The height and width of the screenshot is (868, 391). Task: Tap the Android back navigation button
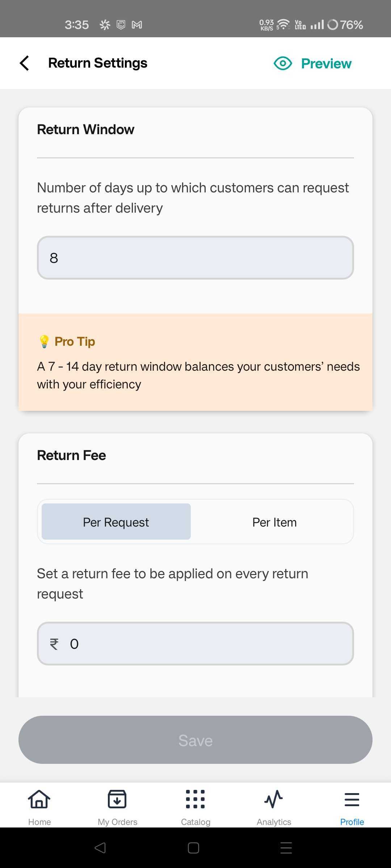click(x=100, y=848)
